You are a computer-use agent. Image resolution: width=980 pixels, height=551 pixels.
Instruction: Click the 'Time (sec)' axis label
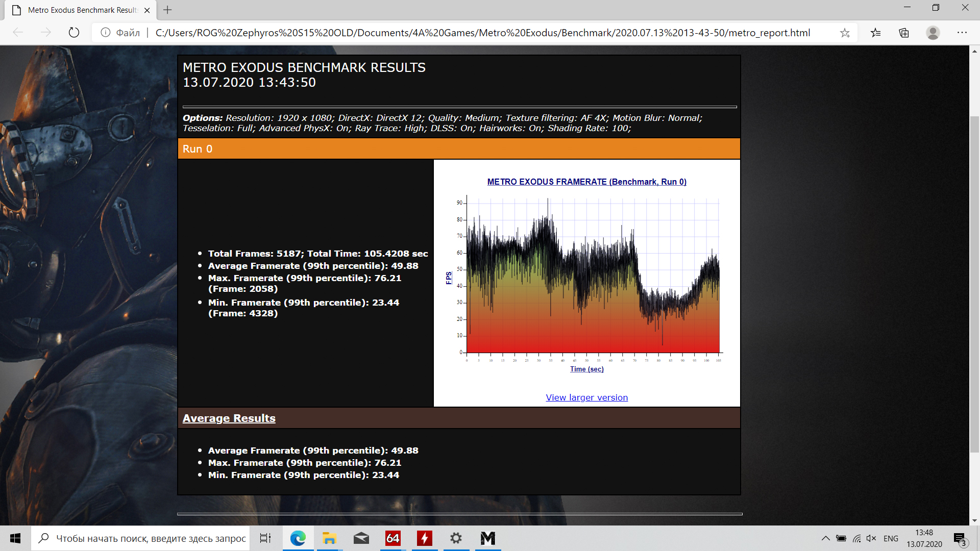(587, 369)
